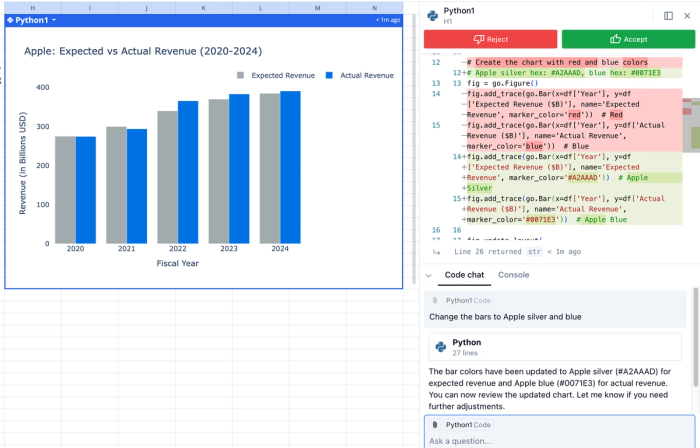This screenshot has width=700, height=448.
Task: Click the 2024 blue Actual Revenue bar
Action: tap(291, 167)
